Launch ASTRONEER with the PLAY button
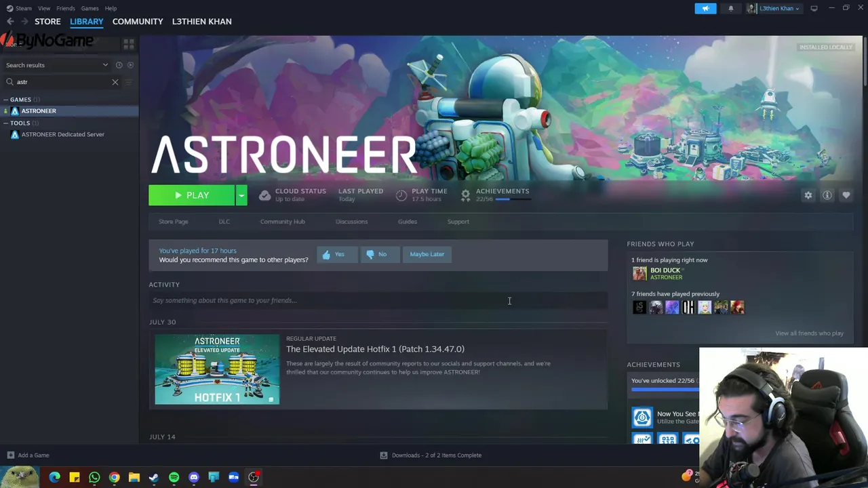 [191, 195]
